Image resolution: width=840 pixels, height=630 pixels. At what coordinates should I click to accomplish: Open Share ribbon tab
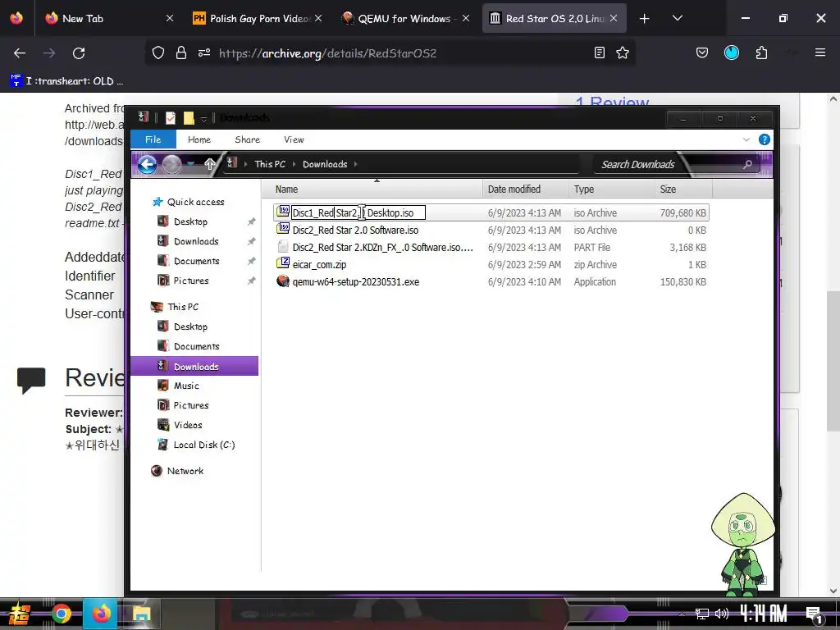pos(248,139)
